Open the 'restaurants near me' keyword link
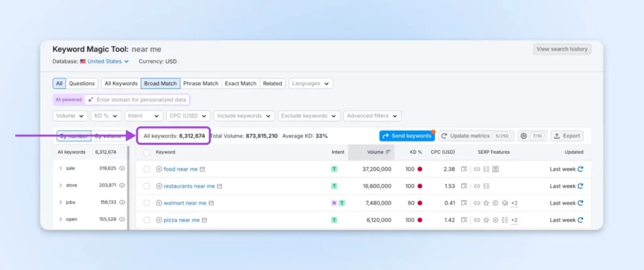644x270 pixels. [x=189, y=186]
